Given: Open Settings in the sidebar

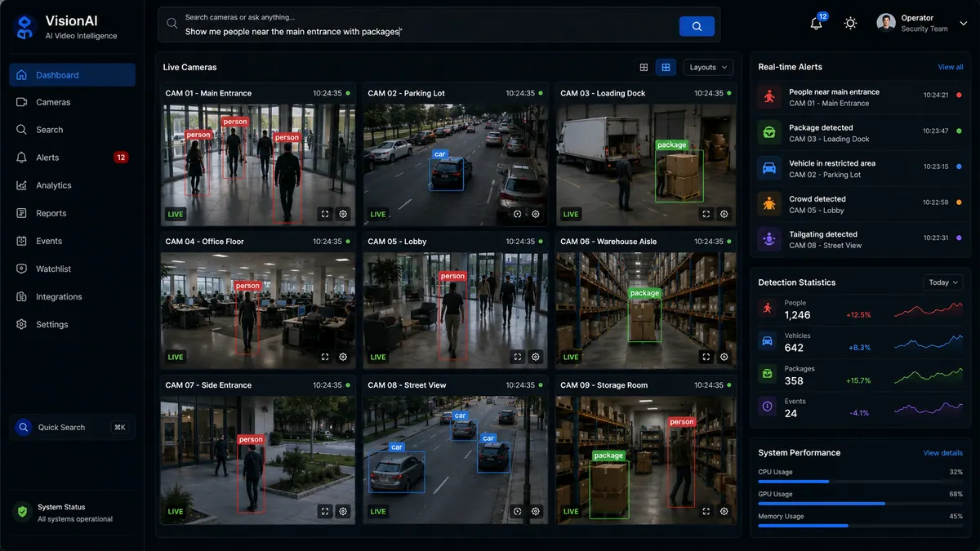Looking at the screenshot, I should (73, 324).
